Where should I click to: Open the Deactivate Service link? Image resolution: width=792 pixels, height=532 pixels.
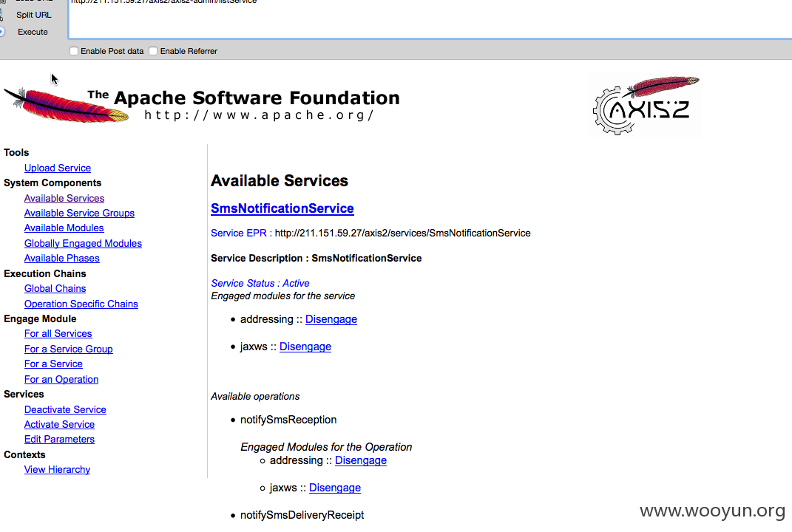click(65, 409)
